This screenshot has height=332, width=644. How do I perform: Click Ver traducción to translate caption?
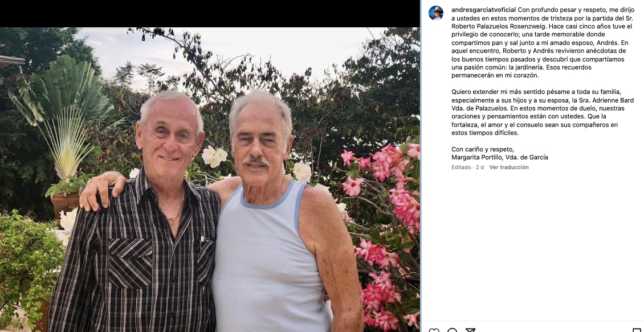(509, 167)
